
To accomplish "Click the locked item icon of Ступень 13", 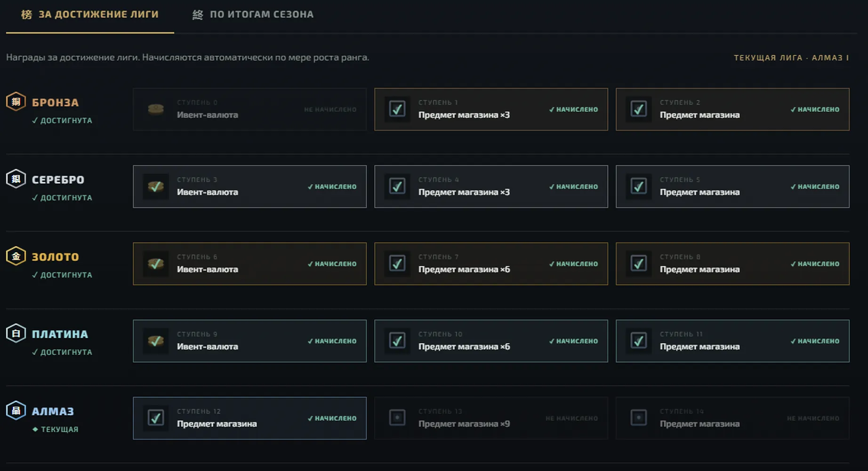I will point(397,418).
